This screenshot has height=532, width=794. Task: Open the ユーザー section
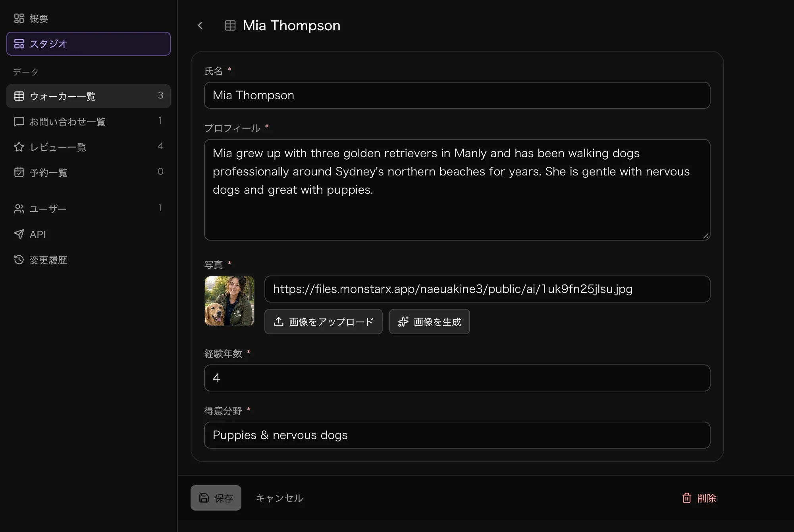coord(88,209)
